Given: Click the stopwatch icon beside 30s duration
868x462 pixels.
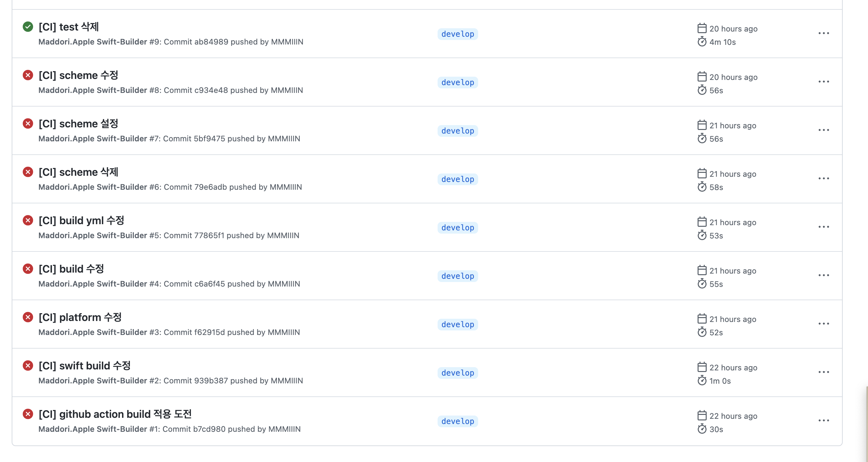Looking at the screenshot, I should [x=702, y=429].
